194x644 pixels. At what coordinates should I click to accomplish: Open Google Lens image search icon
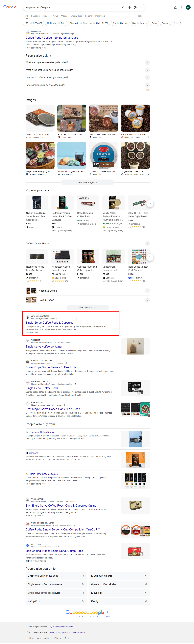pyautogui.click(x=135, y=8)
